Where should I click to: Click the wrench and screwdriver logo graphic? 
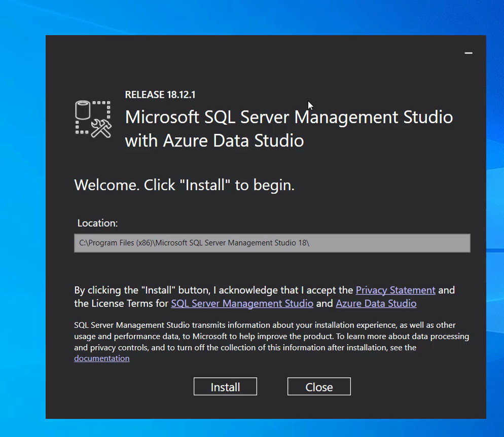[x=101, y=128]
